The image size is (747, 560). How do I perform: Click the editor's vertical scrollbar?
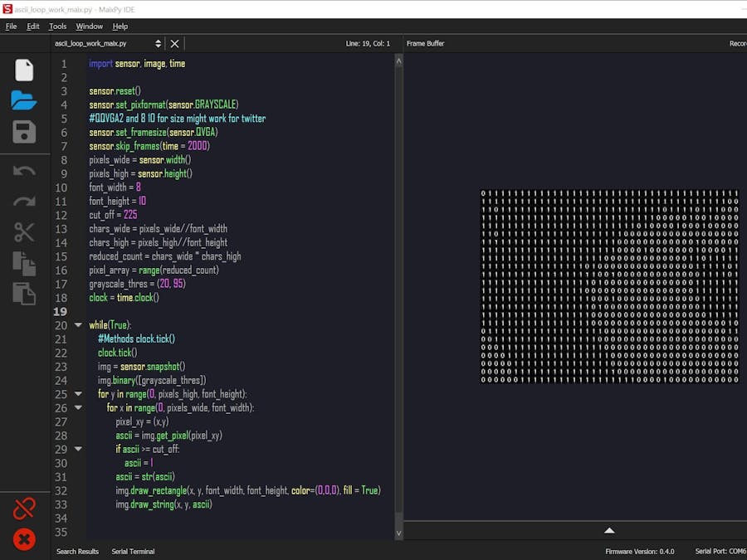(x=398, y=290)
